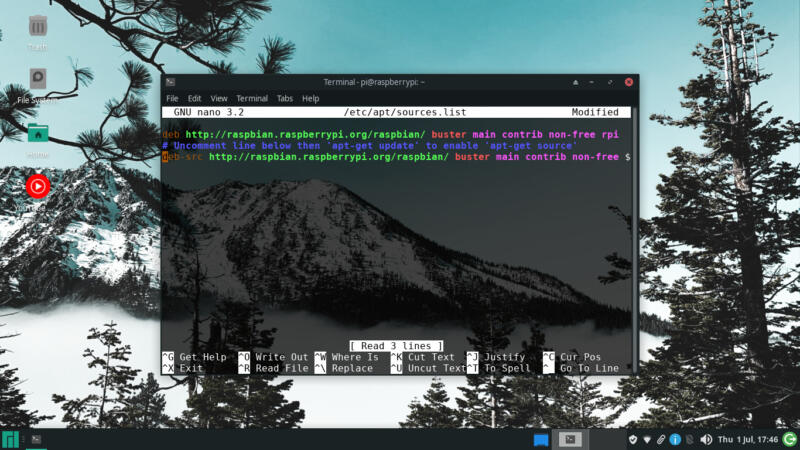Launch the red play-button desktop app

point(38,187)
